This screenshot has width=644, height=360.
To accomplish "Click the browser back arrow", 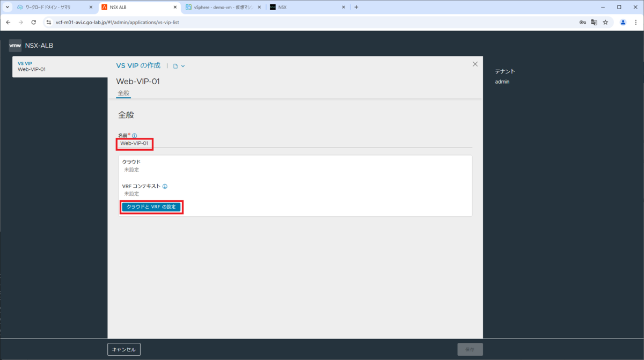I will (8, 22).
